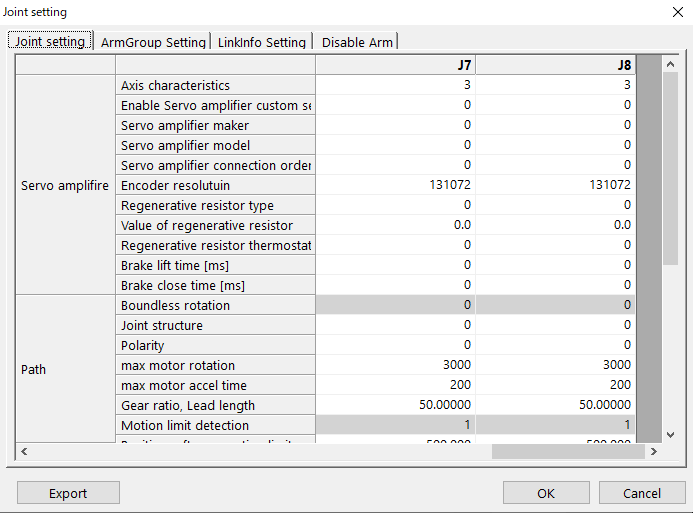
Task: Click the horizontal scrollbar right arrow
Action: point(653,452)
